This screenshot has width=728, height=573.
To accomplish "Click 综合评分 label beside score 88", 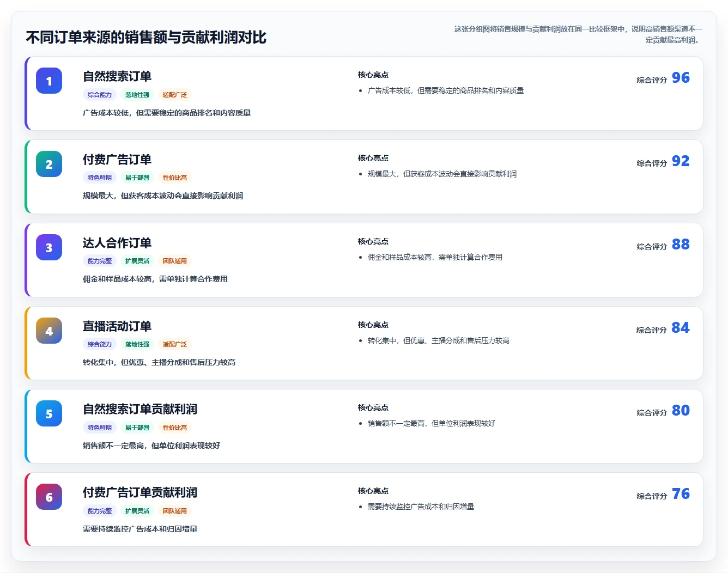I will [652, 246].
